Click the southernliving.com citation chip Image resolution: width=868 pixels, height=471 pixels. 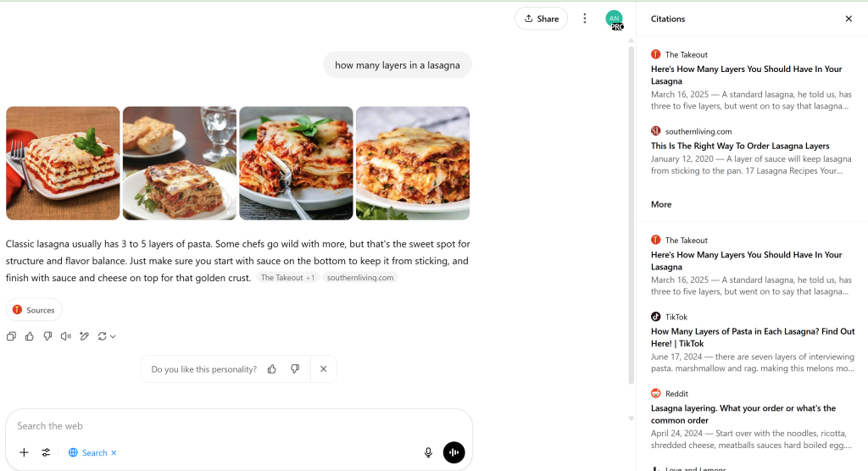coord(360,278)
